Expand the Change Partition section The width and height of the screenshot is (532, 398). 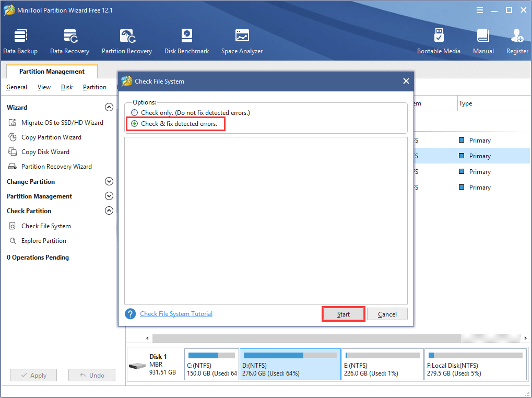[109, 182]
